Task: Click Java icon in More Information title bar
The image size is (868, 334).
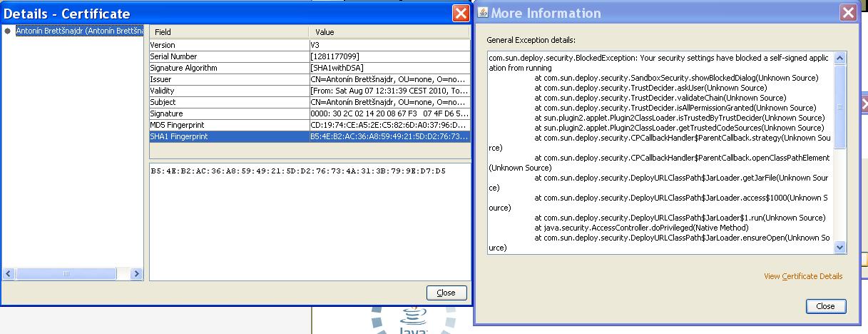Action: click(x=483, y=13)
